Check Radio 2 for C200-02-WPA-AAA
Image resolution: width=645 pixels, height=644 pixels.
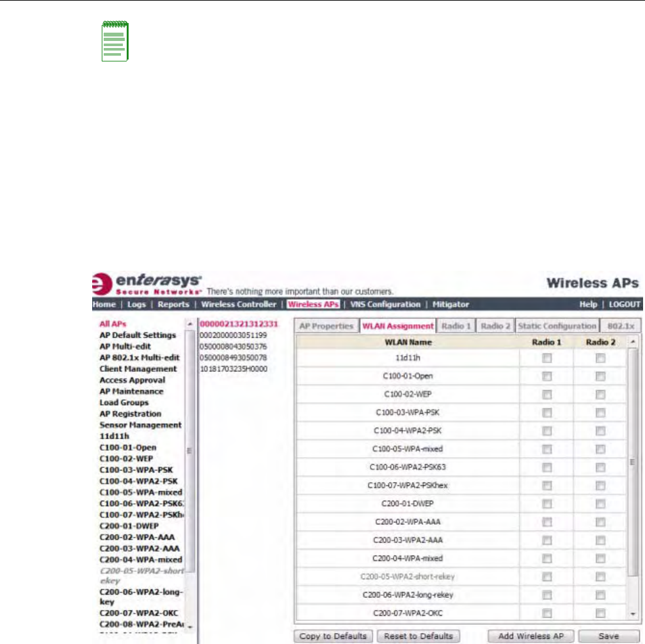[600, 522]
